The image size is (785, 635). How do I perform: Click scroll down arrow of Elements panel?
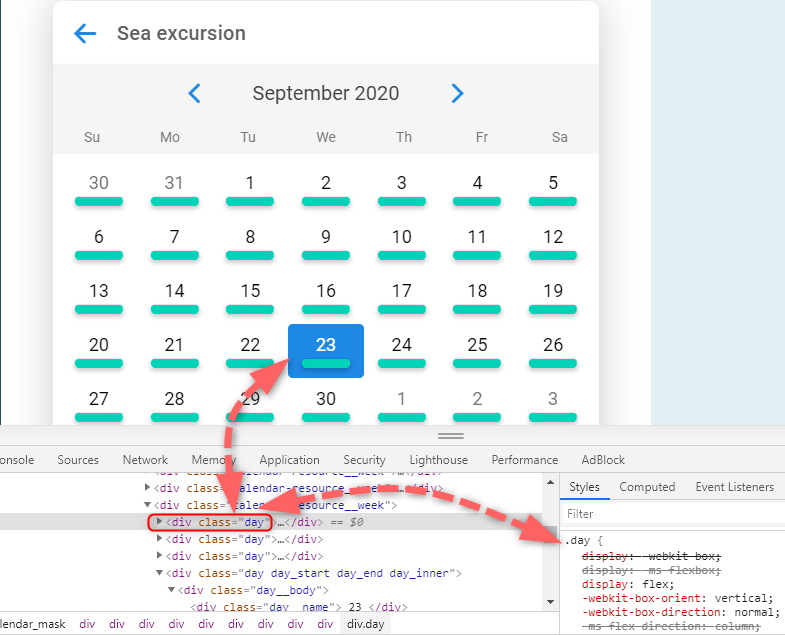click(550, 602)
